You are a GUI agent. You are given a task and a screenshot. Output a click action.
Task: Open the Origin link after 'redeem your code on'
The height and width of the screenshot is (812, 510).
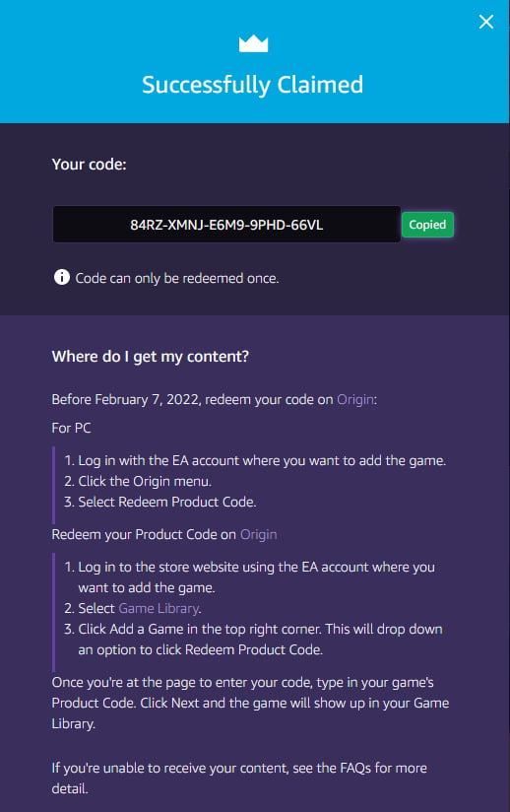click(x=355, y=399)
